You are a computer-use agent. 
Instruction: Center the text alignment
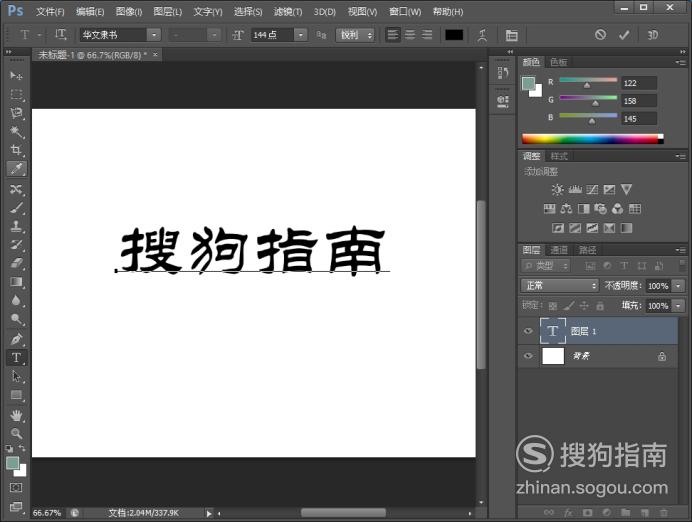click(410, 35)
